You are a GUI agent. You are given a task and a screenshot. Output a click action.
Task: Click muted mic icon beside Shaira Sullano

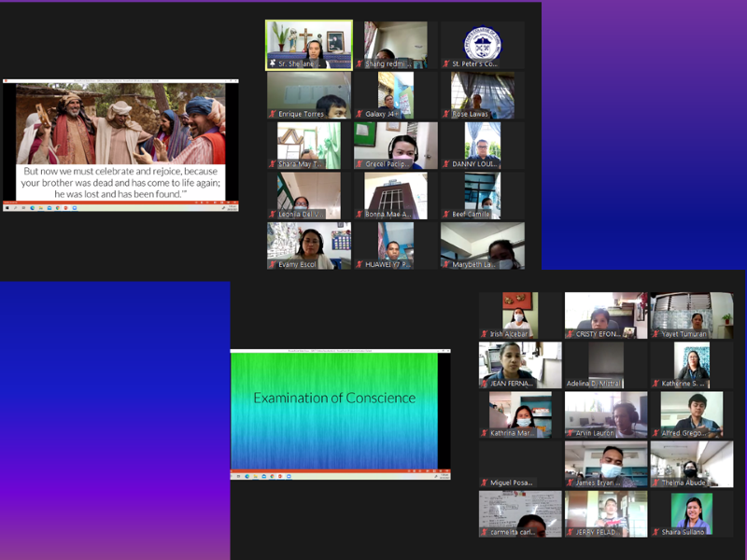pyautogui.click(x=657, y=532)
